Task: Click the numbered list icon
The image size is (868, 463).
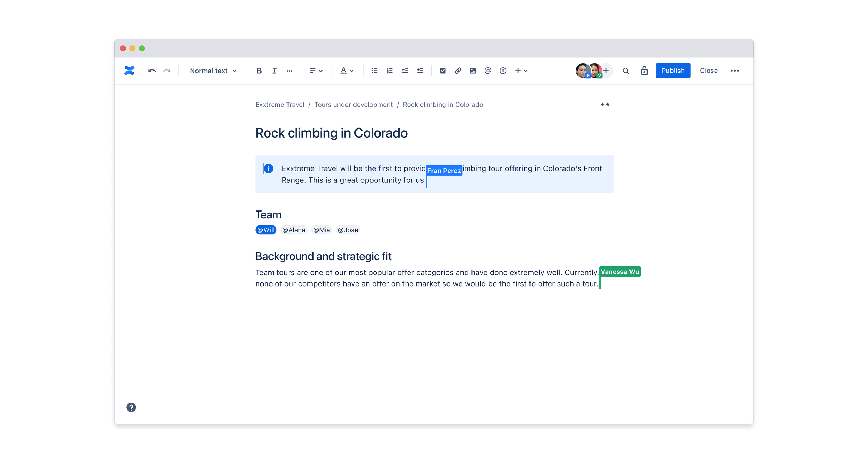Action: [390, 71]
